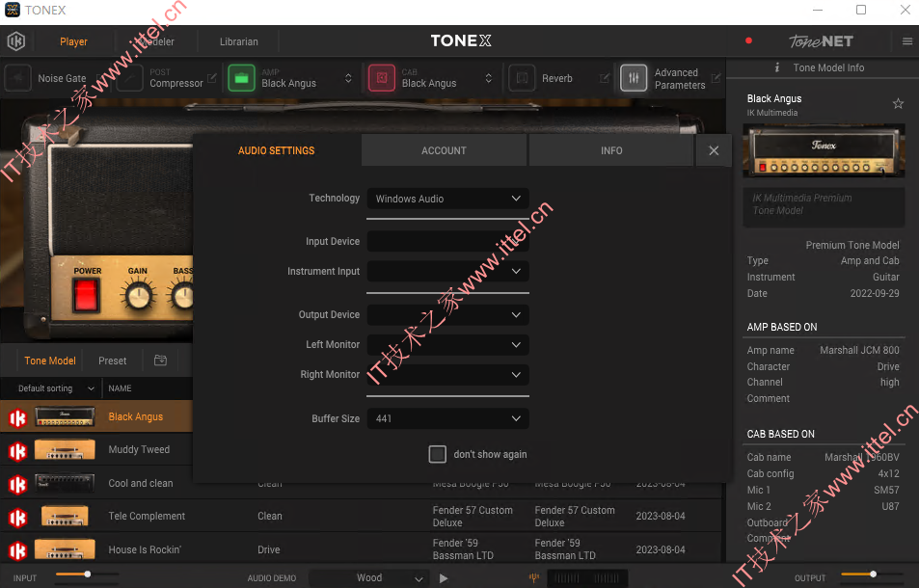Open the ACCOUNT tab
This screenshot has height=588, width=919.
(444, 150)
